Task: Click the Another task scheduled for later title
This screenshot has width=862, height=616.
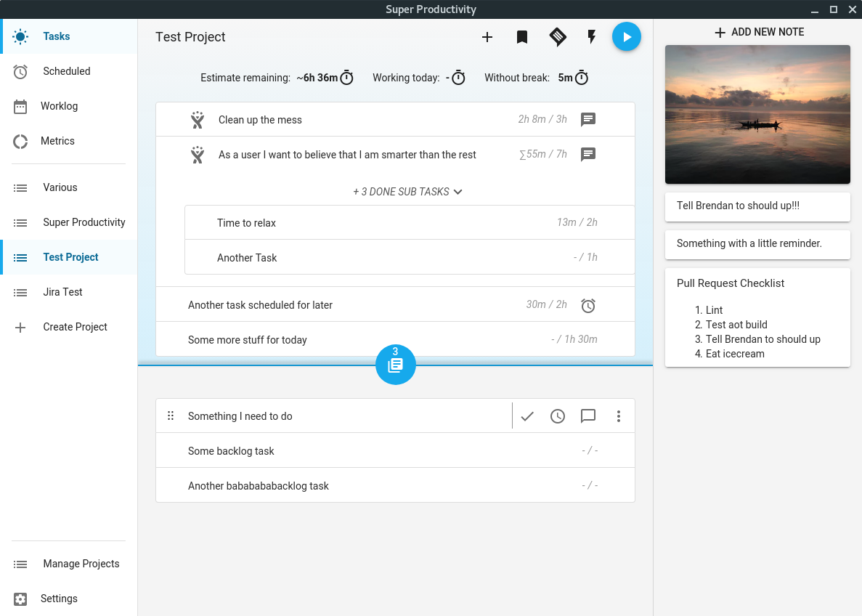Action: (x=260, y=305)
